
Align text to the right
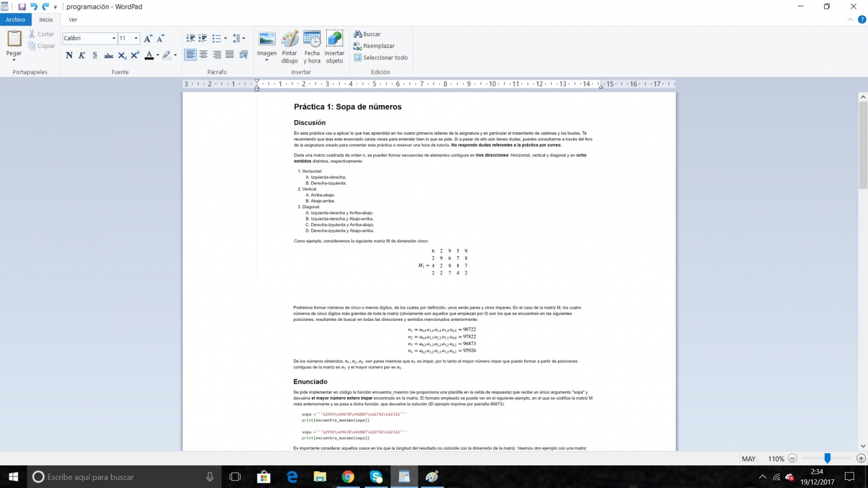(x=217, y=55)
